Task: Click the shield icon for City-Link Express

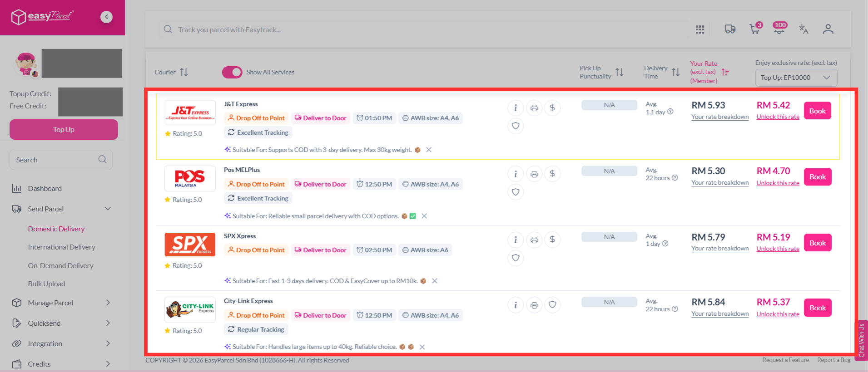Action: pyautogui.click(x=552, y=305)
